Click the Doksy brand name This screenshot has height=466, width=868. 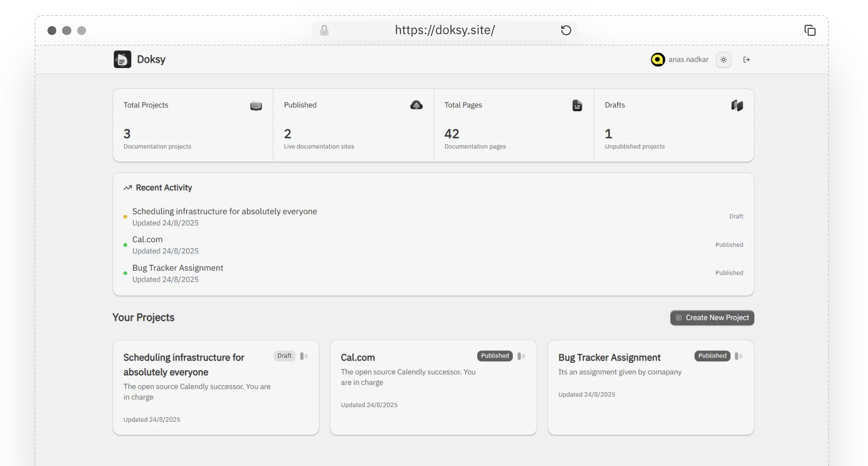(151, 59)
